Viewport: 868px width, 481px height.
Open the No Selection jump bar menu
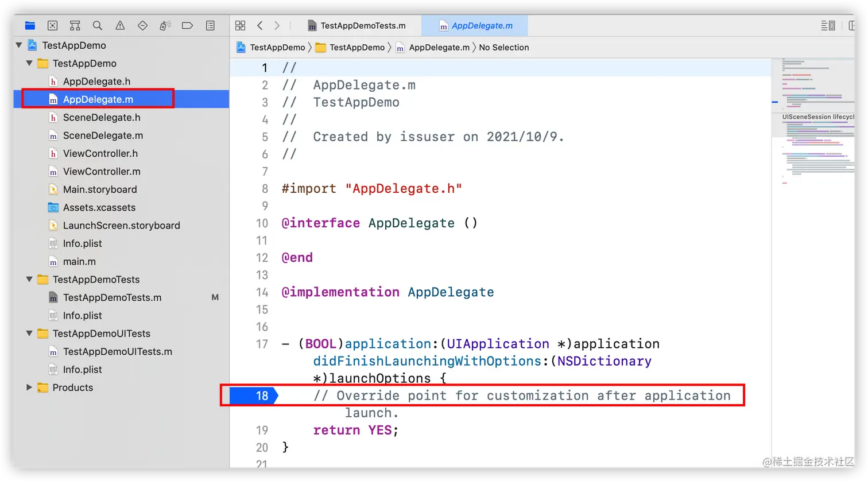point(504,47)
